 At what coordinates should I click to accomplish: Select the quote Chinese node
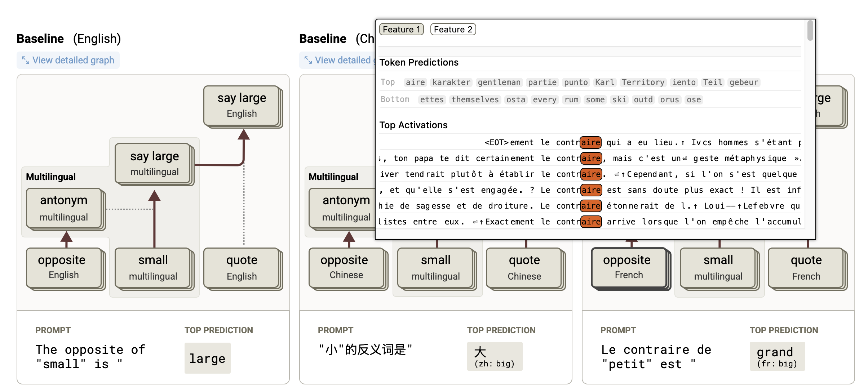[x=524, y=267]
